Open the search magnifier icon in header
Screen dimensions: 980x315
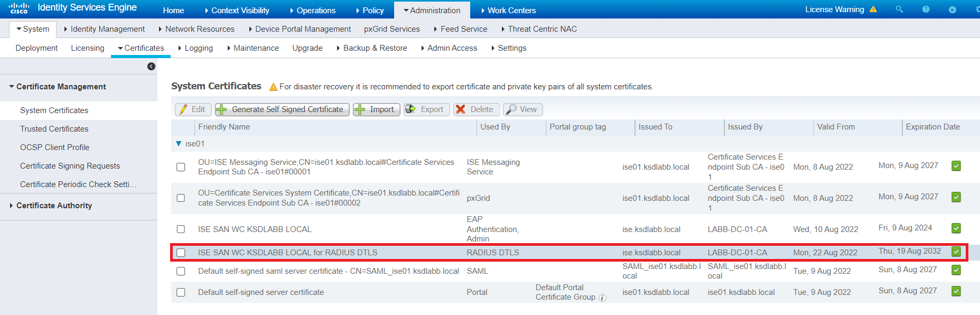[x=899, y=9]
